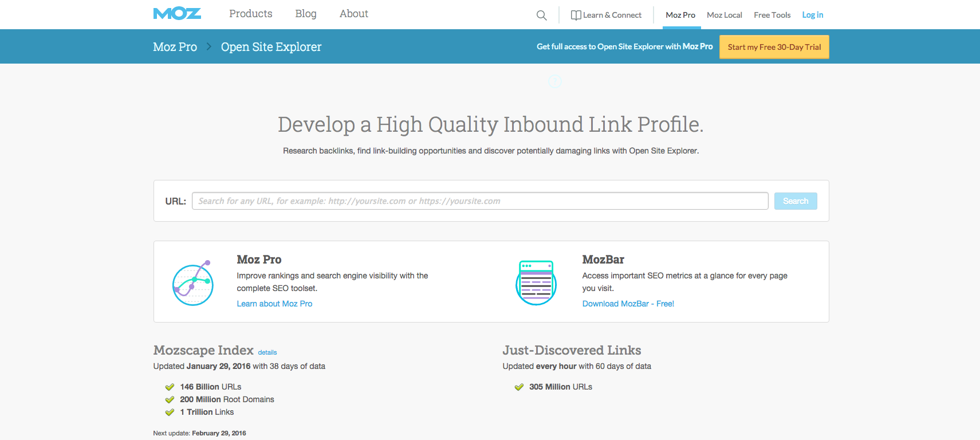Viewport: 980px width, 440px height.
Task: Click the MozBar card heading
Action: [x=603, y=260]
